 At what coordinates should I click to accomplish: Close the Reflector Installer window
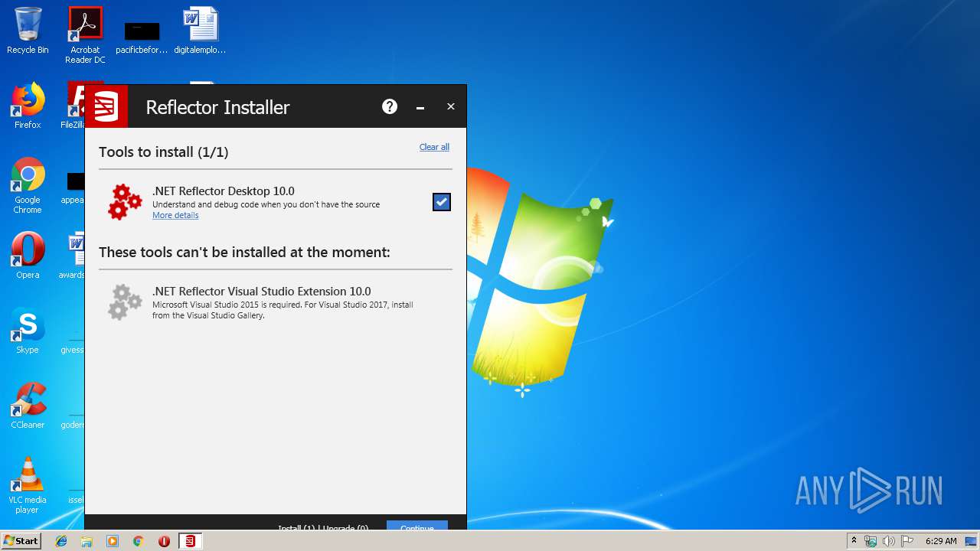pos(451,106)
